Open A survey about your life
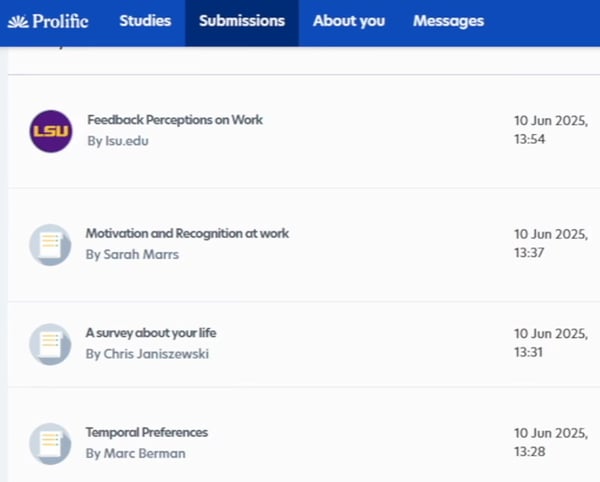 click(151, 333)
